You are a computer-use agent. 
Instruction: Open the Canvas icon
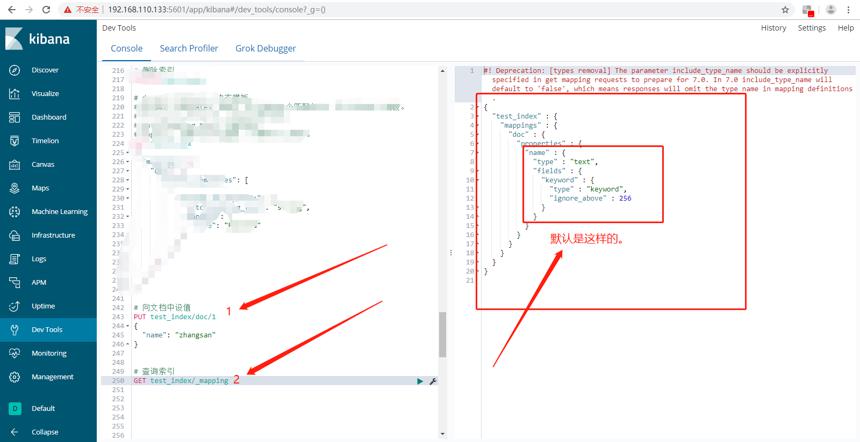point(15,165)
